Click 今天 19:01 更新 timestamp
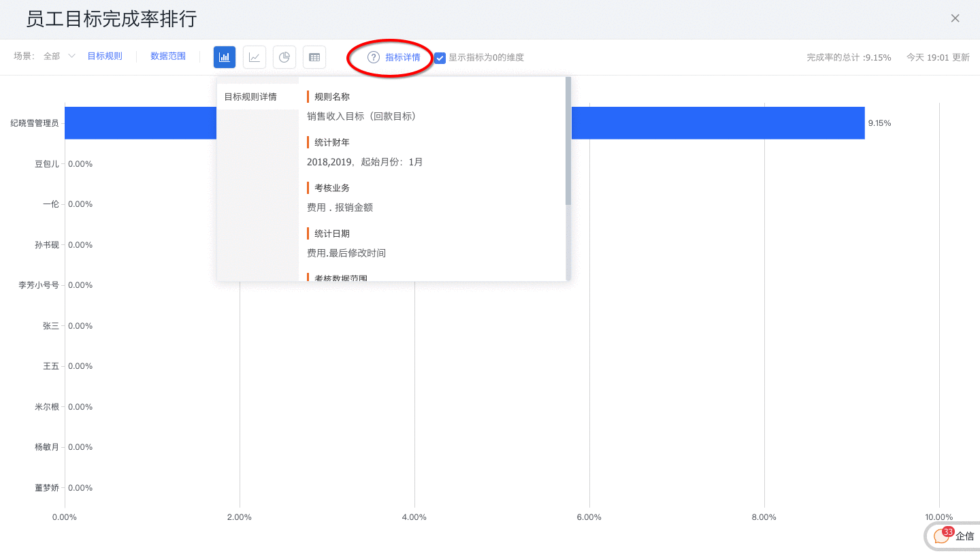This screenshot has width=980, height=556. pos(938,58)
